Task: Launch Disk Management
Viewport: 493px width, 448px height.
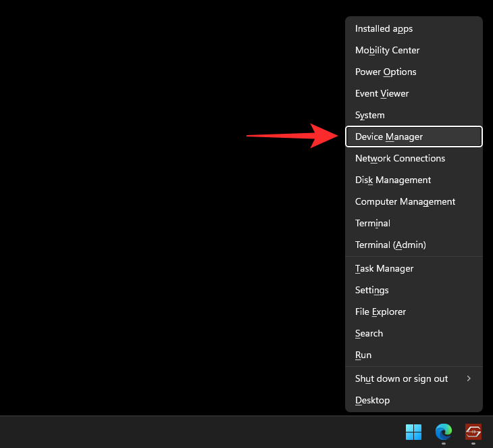Action: (x=414, y=180)
